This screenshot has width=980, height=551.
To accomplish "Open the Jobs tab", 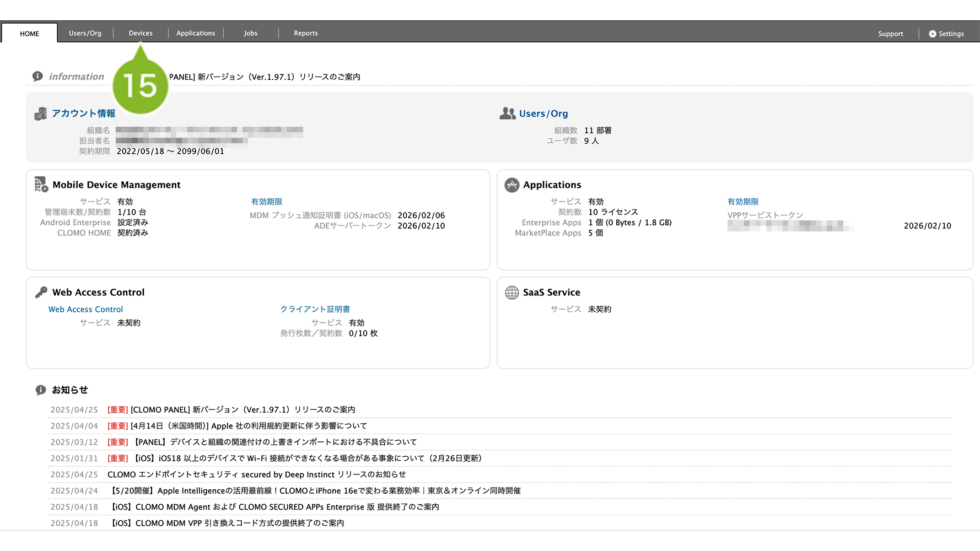I will (x=251, y=33).
